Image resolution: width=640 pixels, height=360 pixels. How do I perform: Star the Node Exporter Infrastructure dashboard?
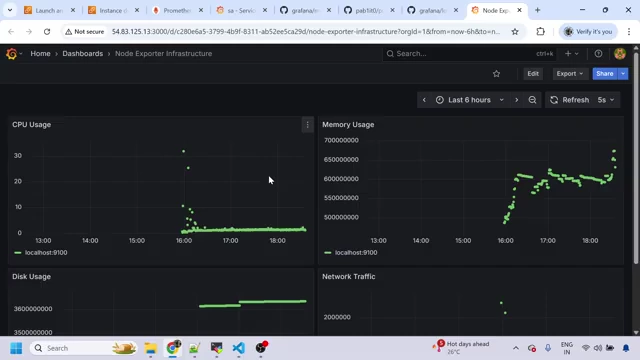(496, 74)
